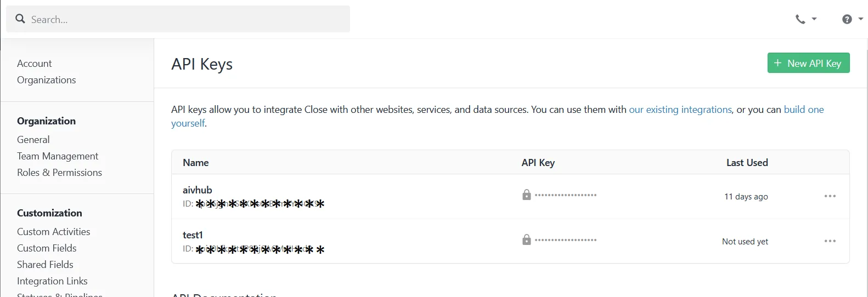The image size is (868, 297).
Task: Focus the Search input field
Action: [178, 19]
